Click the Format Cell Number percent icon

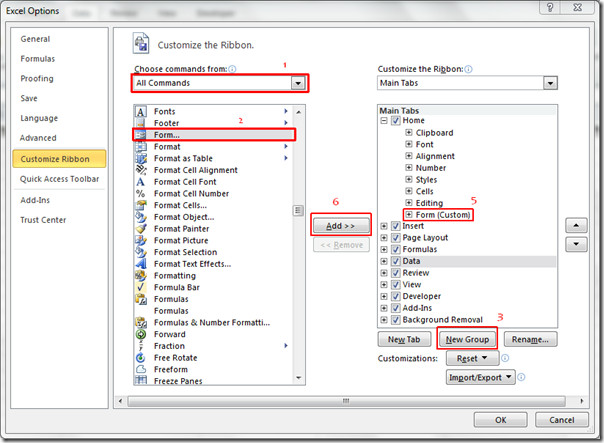(x=141, y=193)
